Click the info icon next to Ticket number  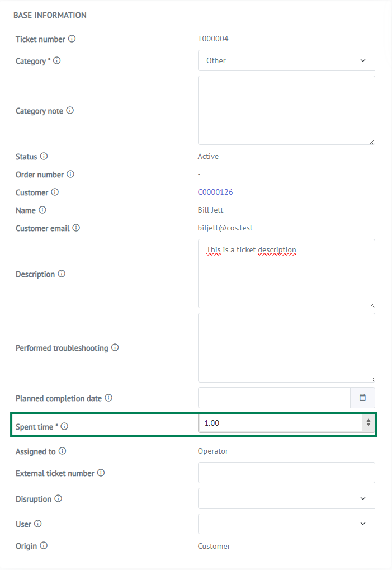[72, 39]
